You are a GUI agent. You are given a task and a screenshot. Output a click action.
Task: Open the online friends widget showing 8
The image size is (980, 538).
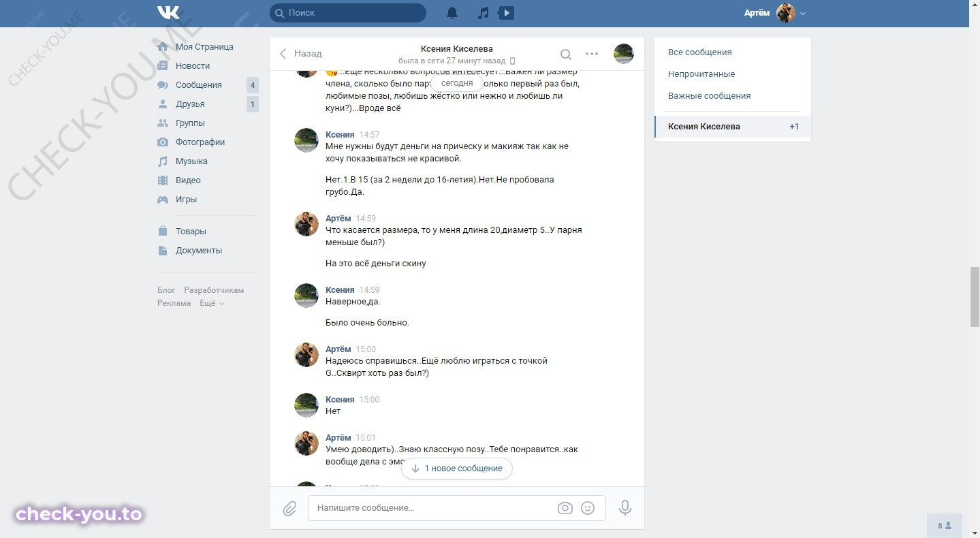tap(945, 526)
